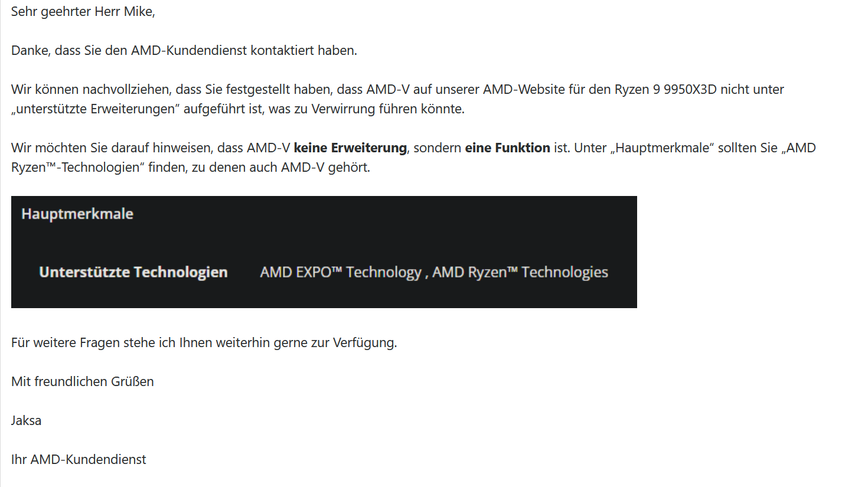Click the 'Für weitere Fragen' closing sentence
The width and height of the screenshot is (868, 487).
click(x=204, y=343)
